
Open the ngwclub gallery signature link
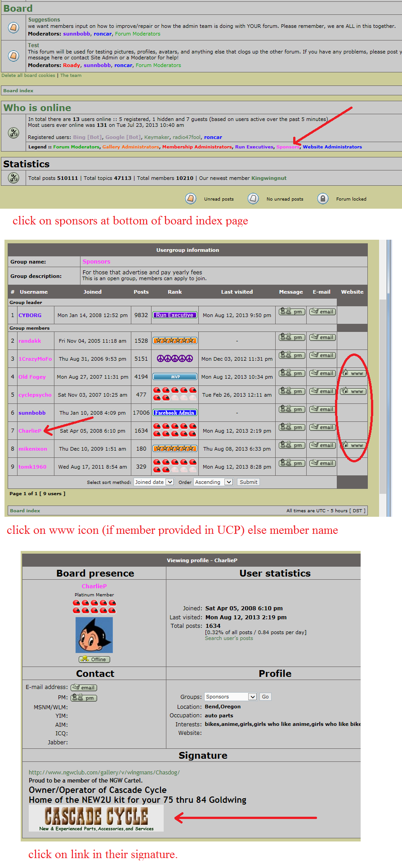pyautogui.click(x=104, y=773)
